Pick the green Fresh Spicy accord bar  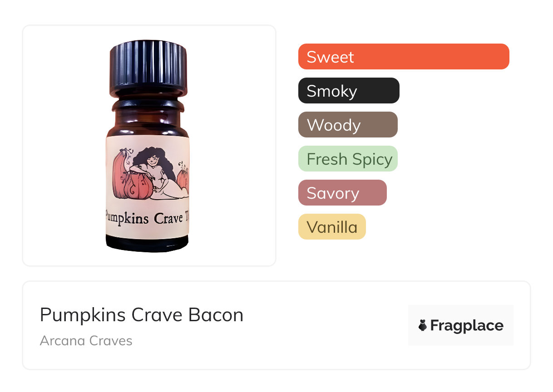point(348,159)
